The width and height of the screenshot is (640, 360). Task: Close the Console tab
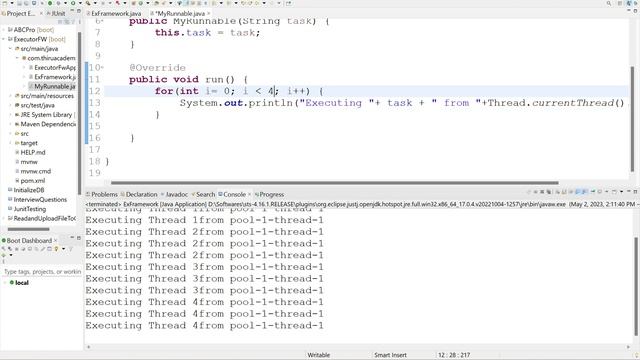pyautogui.click(x=249, y=194)
